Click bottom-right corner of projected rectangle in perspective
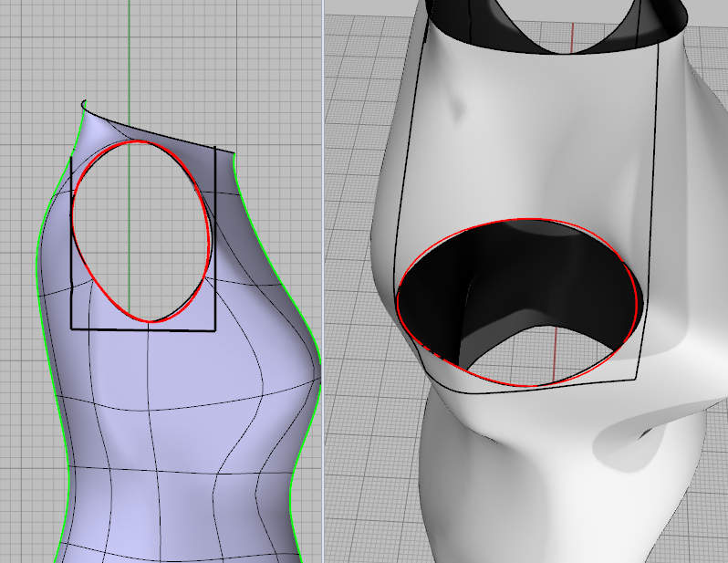Screen dimensions: 728x563 (x=635, y=378)
